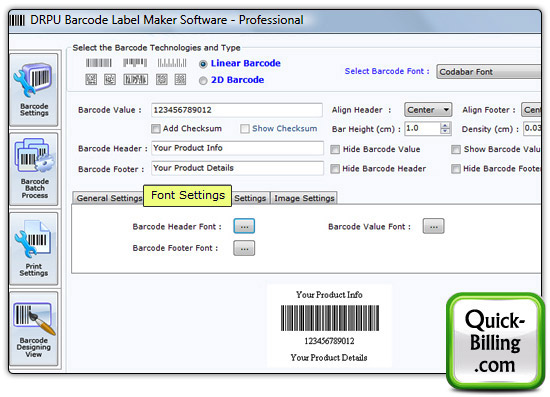Click the Barcode Header text field
550x397 pixels.
click(237, 148)
